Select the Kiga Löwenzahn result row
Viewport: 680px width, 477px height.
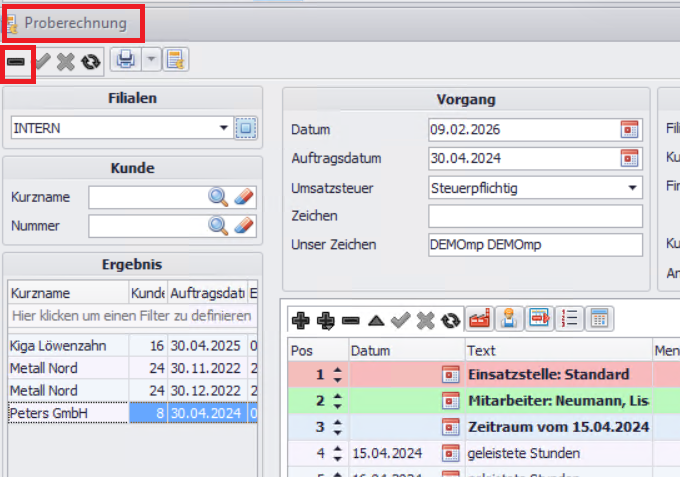pyautogui.click(x=68, y=345)
